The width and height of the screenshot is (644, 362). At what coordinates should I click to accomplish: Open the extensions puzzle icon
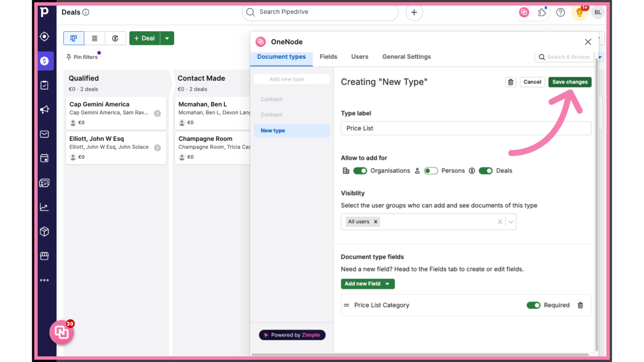[x=542, y=12]
